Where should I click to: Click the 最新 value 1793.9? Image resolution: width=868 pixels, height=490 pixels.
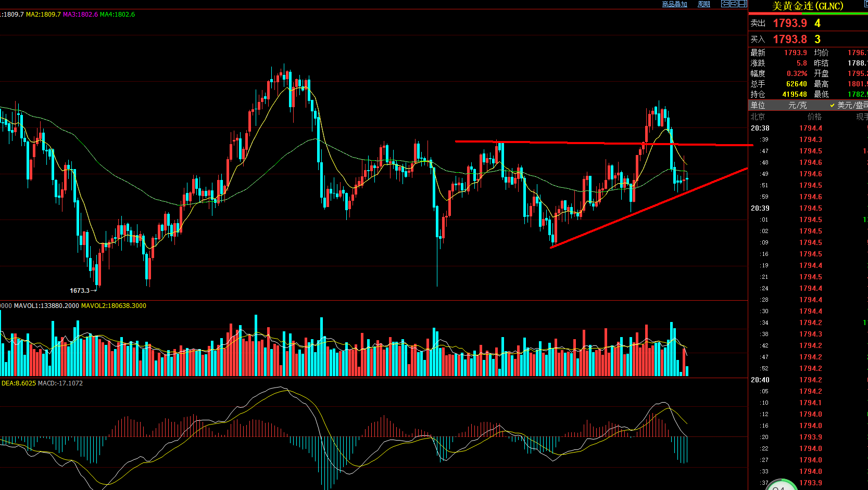pos(796,53)
